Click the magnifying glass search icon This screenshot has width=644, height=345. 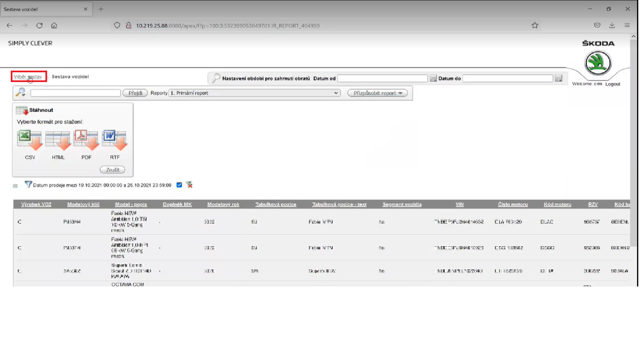pyautogui.click(x=21, y=92)
